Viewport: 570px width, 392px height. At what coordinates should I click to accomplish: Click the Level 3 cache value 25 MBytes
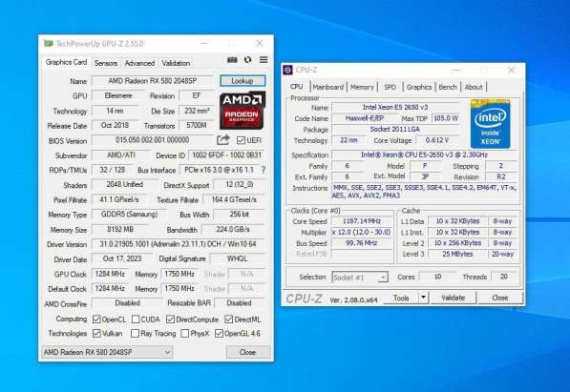point(457,254)
